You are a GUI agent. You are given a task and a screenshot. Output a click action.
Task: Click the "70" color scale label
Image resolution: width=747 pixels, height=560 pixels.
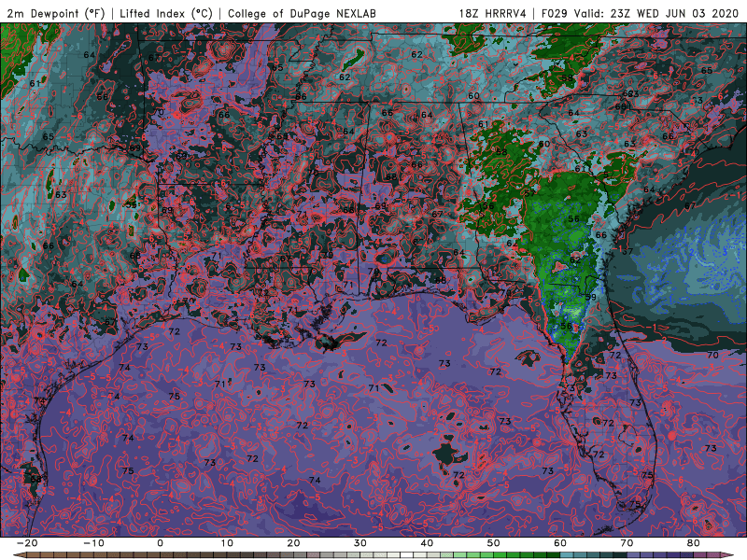coord(627,543)
